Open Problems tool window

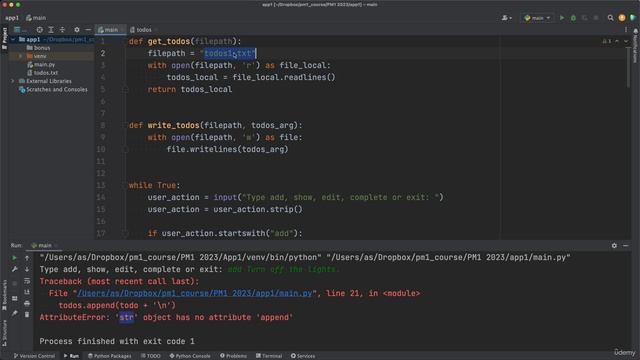point(233,356)
